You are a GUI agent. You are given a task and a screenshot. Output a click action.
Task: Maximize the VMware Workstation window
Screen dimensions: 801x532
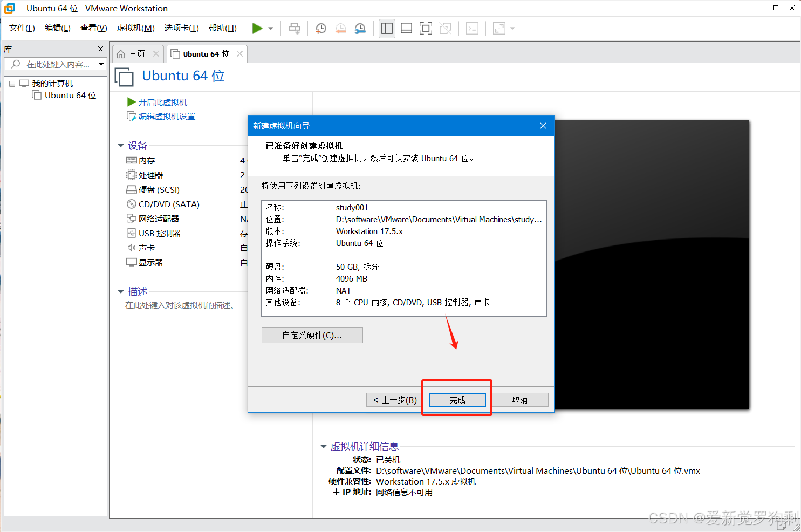(776, 8)
